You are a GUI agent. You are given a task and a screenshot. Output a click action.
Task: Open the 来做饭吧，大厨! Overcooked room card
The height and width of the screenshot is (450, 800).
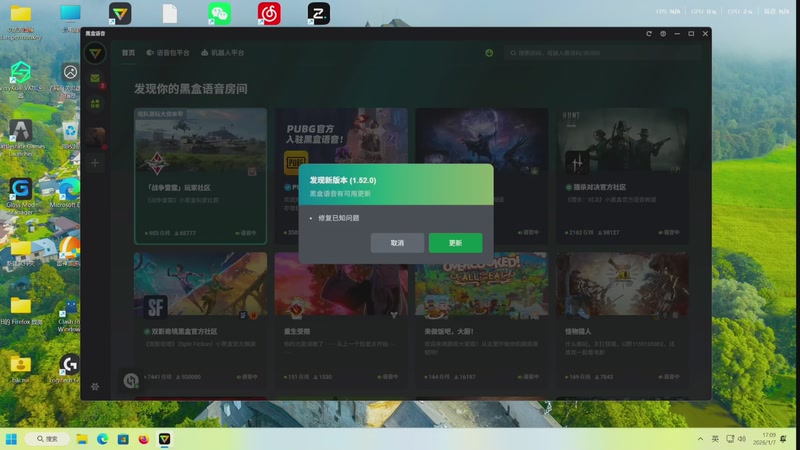coord(482,319)
